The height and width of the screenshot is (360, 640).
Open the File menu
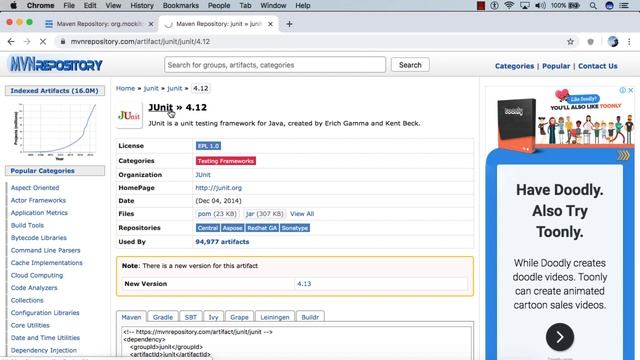coord(69,5)
